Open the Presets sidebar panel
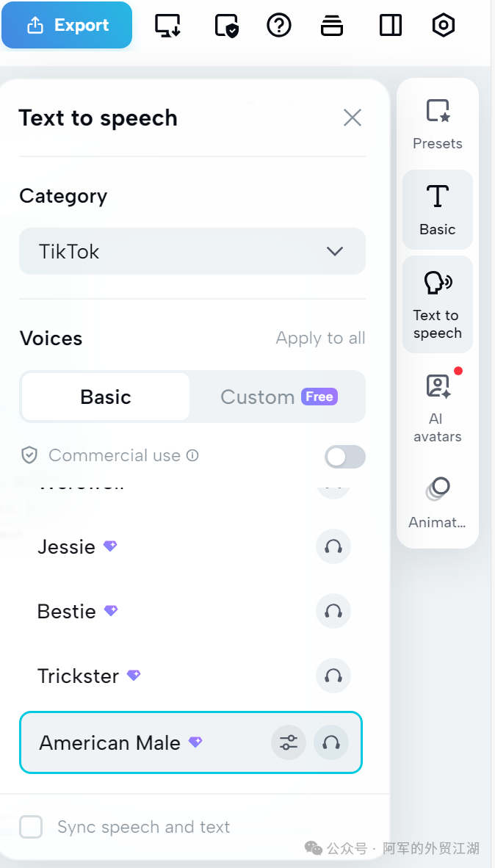The image size is (495, 868). pos(438,123)
